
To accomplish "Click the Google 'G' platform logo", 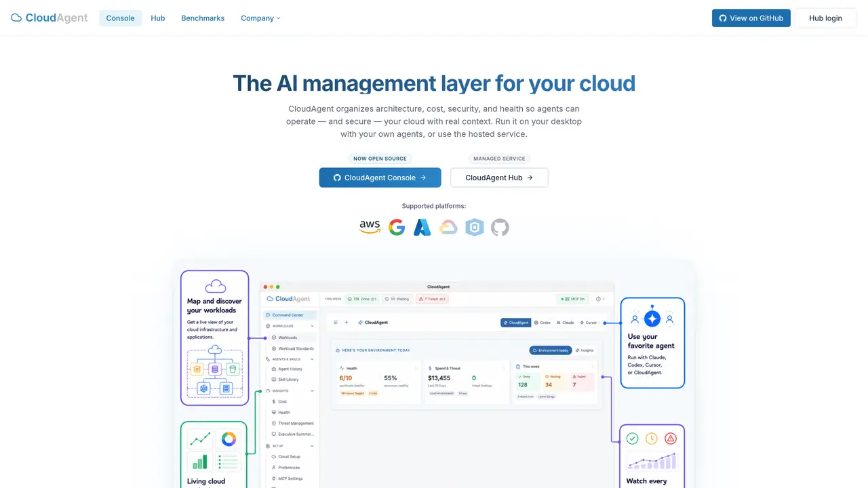I will coord(397,227).
